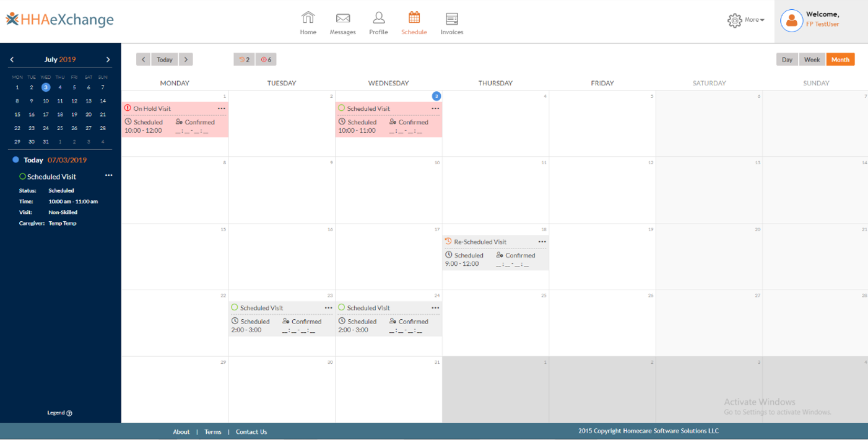
Task: Expand the More dropdown arrow
Action: pyautogui.click(x=762, y=20)
